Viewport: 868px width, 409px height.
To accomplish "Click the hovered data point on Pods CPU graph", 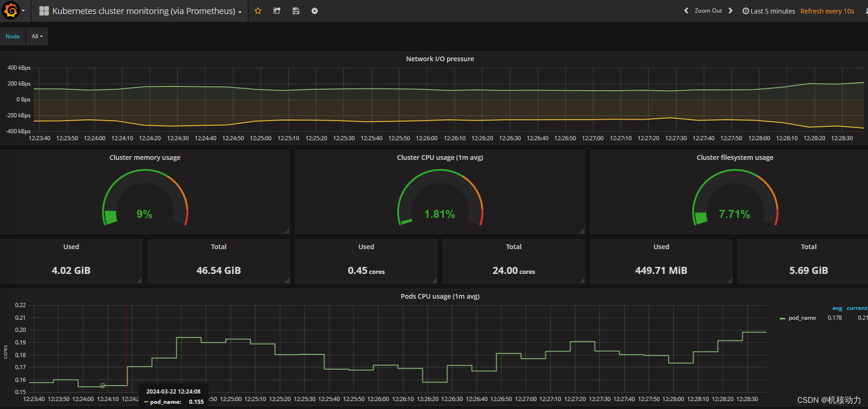I will [x=103, y=386].
